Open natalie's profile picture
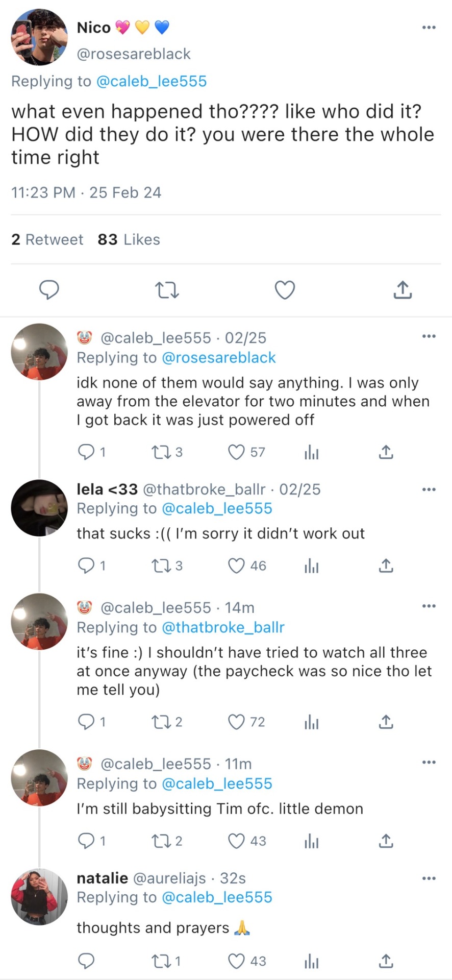The height and width of the screenshot is (980, 452). click(39, 897)
